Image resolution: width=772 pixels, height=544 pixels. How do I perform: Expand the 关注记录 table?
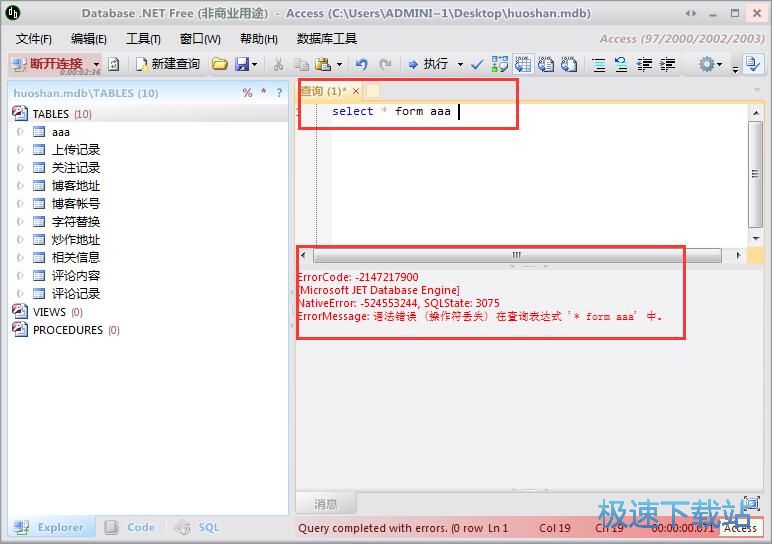(x=20, y=168)
